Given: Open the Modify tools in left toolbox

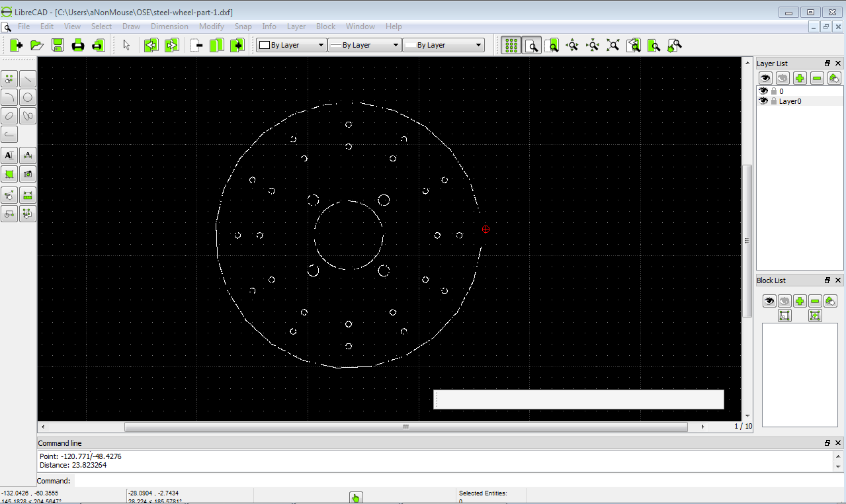Looking at the screenshot, I should [9, 194].
